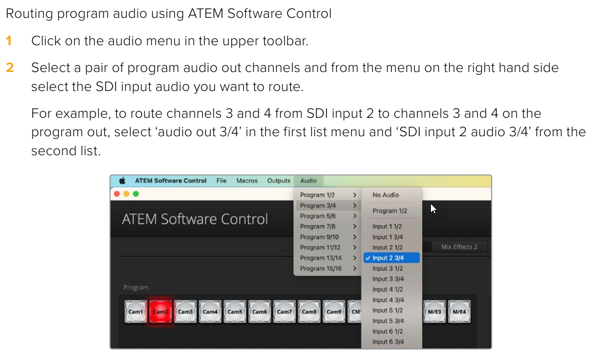Screen dimensions: 595x364
Task: Expand the Program 9/10 submenu arrow
Action: tap(354, 237)
